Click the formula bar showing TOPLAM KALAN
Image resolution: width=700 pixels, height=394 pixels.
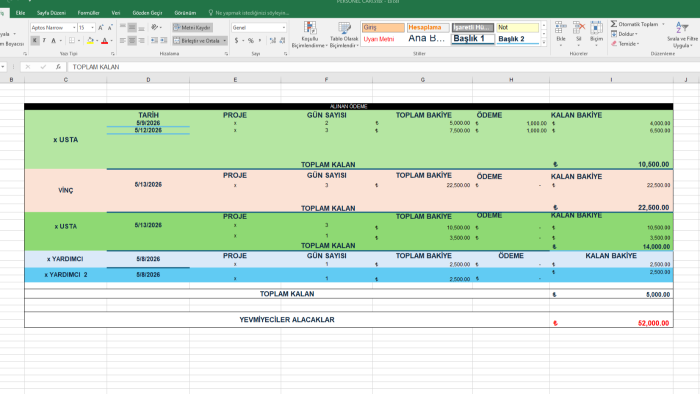pos(383,67)
